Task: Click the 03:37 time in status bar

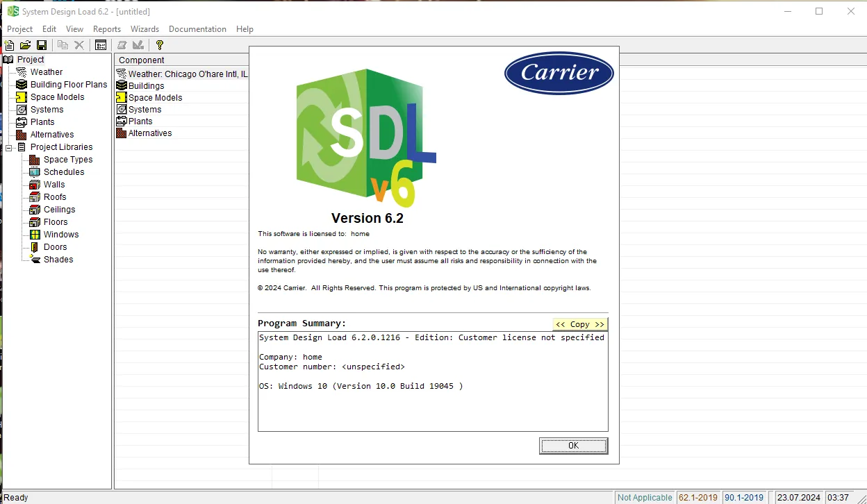Action: click(839, 497)
